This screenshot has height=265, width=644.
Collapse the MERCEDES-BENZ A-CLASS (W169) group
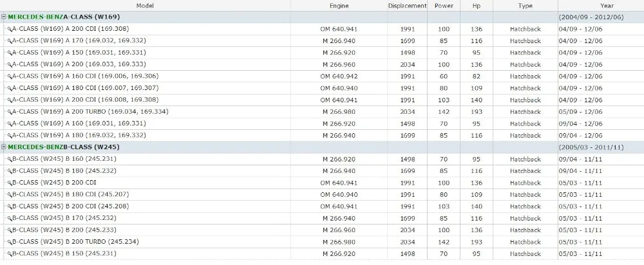(x=4, y=17)
